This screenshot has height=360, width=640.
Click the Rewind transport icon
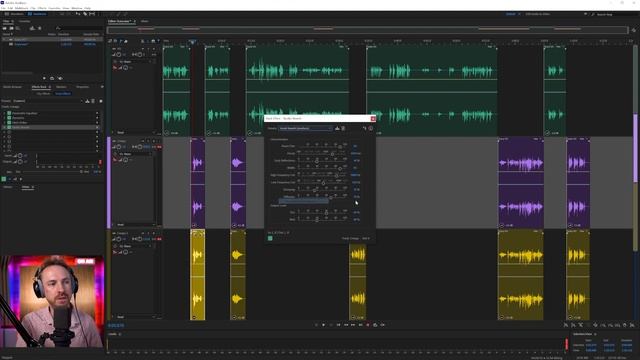coord(346,325)
